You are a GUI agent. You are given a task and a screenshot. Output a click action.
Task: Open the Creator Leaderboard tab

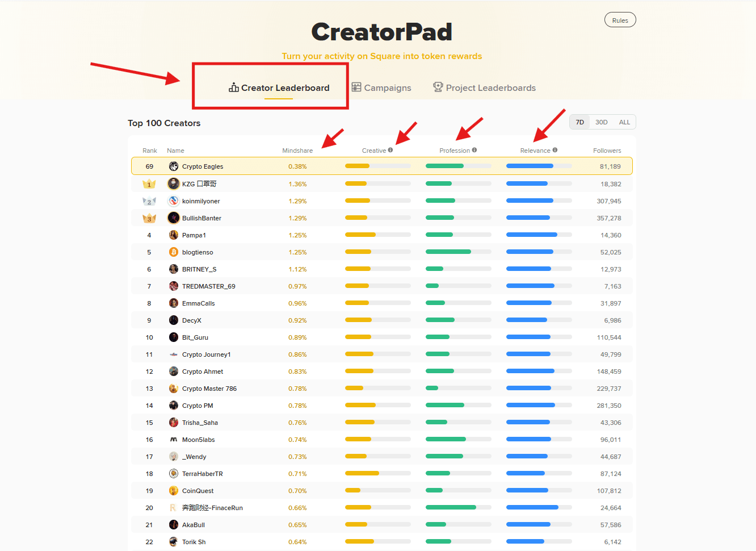pyautogui.click(x=279, y=87)
